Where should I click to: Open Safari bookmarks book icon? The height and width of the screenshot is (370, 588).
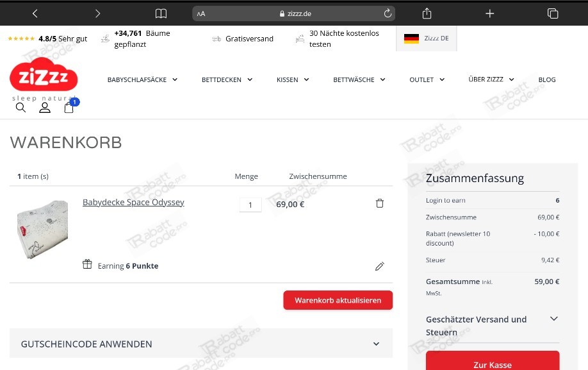tap(161, 14)
